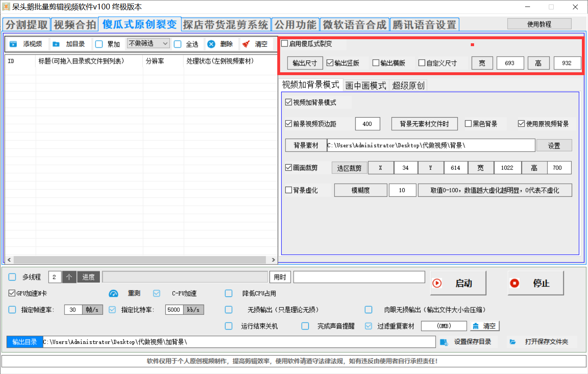Check the 完成声音提醒 checkbox
Screen dimensions: 588x374
tap(305, 326)
